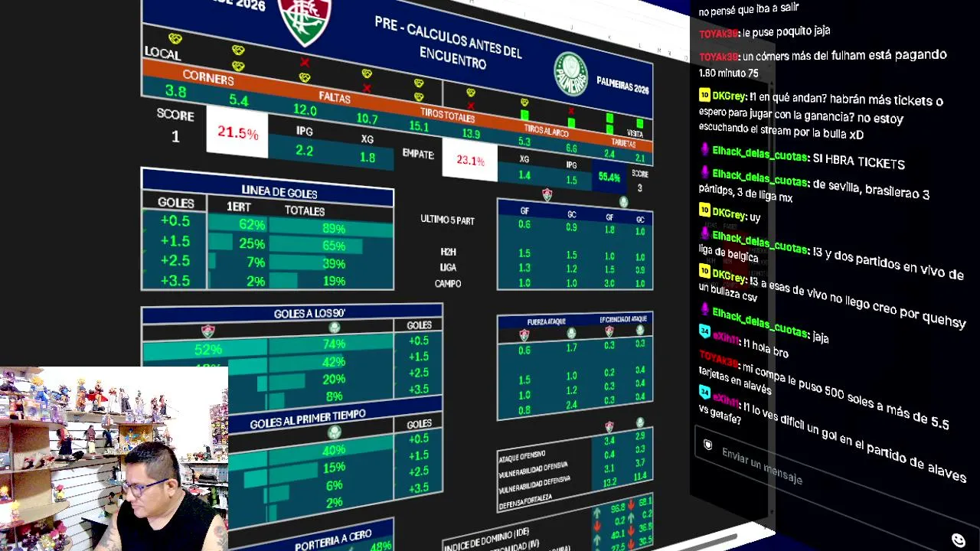This screenshot has height=551, width=980.
Task: Select the 21.5% local win probability cell
Action: pyautogui.click(x=237, y=133)
